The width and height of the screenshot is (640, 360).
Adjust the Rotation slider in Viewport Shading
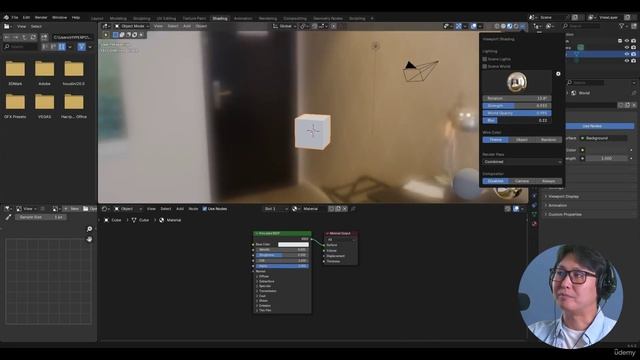coord(517,98)
